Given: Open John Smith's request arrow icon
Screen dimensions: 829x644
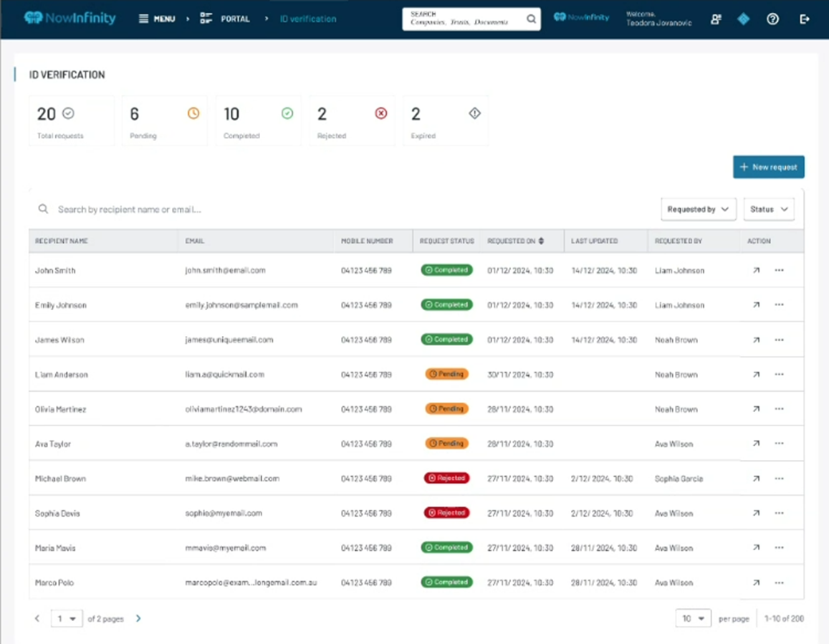Looking at the screenshot, I should tap(756, 271).
